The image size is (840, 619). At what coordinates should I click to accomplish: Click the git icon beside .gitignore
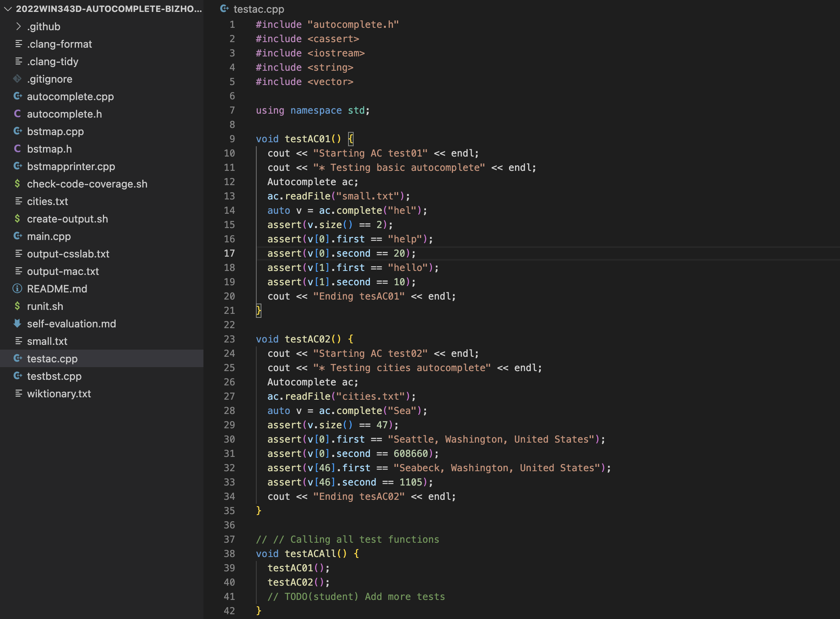click(x=17, y=79)
